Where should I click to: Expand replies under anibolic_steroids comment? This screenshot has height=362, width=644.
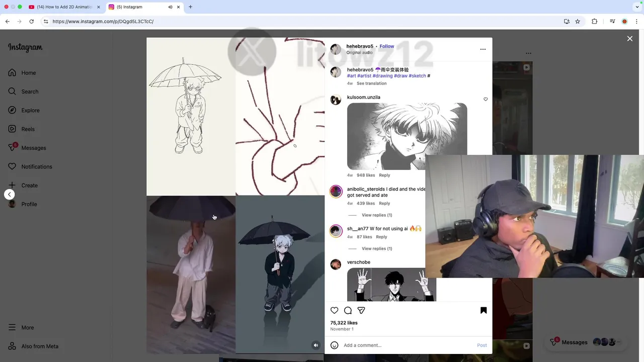[x=377, y=215]
